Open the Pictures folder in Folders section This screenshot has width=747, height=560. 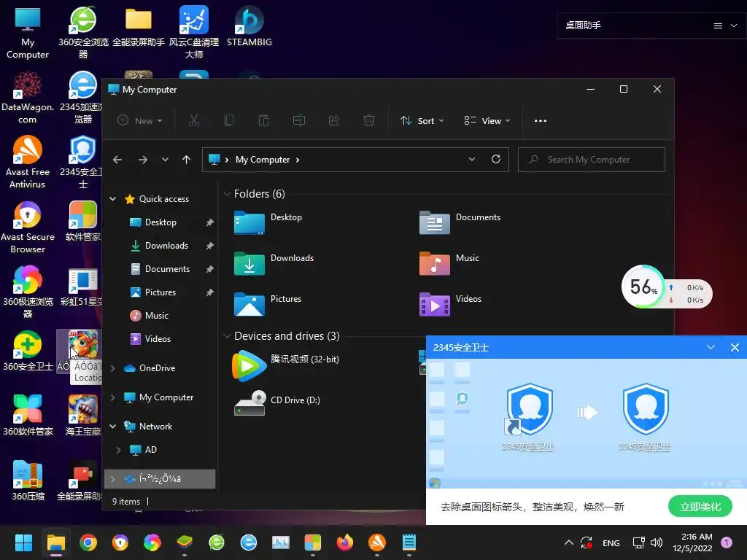(268, 304)
